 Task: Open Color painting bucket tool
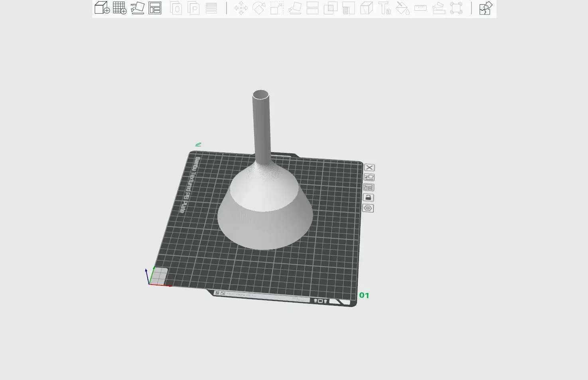[x=403, y=8]
